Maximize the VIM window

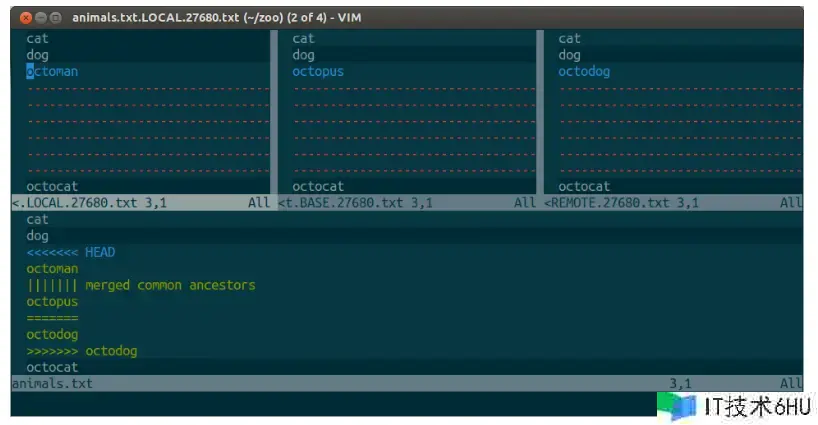tap(55, 18)
